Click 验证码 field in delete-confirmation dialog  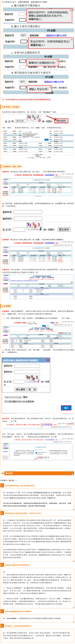(19, 382)
